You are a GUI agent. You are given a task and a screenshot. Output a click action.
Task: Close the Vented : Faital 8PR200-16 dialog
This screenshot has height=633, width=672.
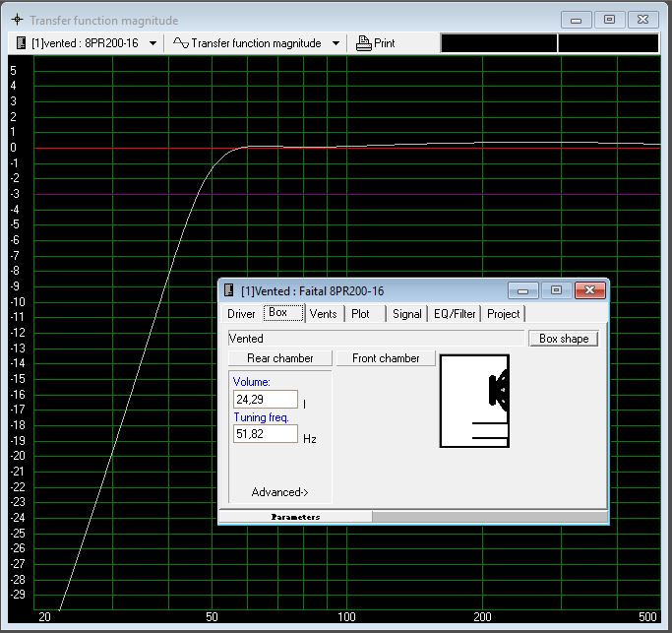589,290
